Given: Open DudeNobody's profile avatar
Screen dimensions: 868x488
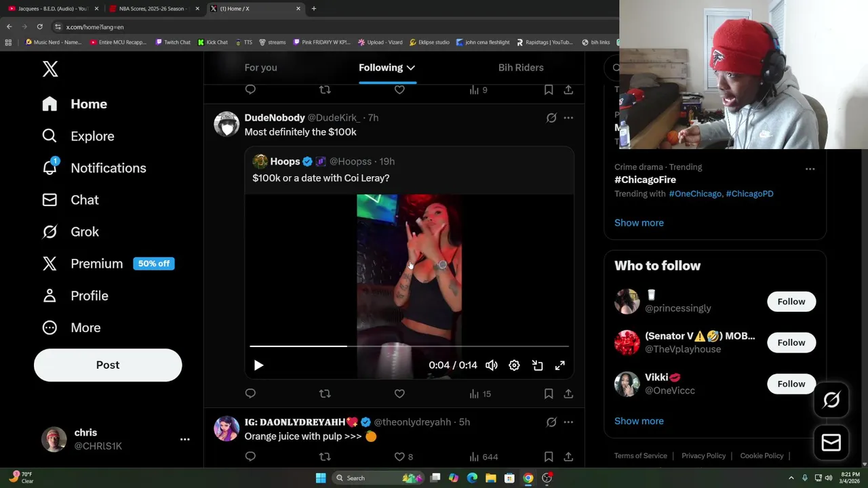Looking at the screenshot, I should [226, 124].
